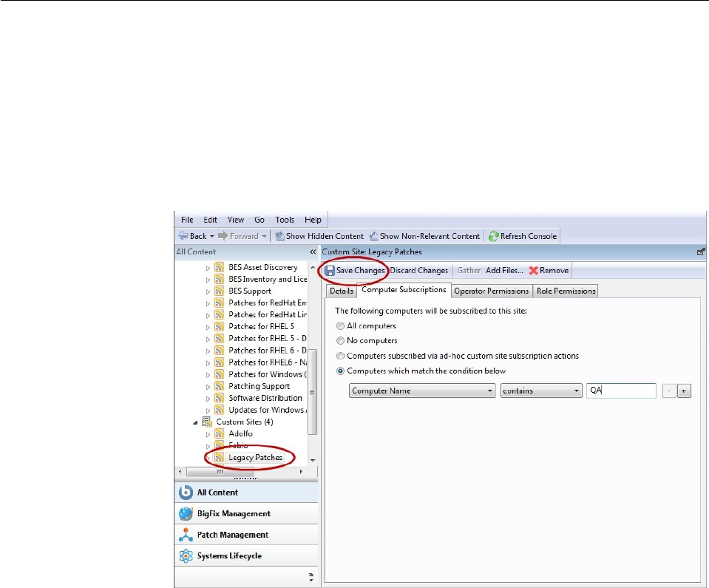Viewport: 709px width, 588px height.
Task: Open the Tools menu
Action: pyautogui.click(x=285, y=220)
